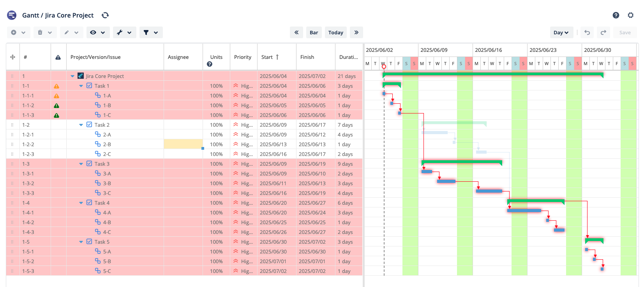
Task: Click the Priority column header
Action: [242, 57]
